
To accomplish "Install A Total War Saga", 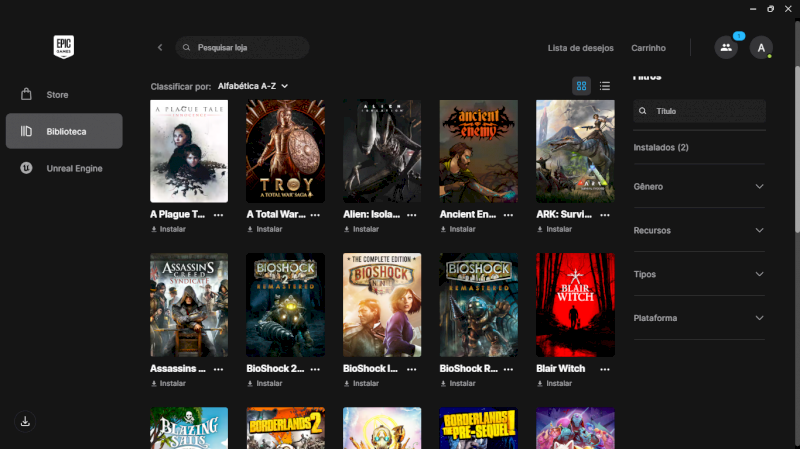I will pos(265,230).
